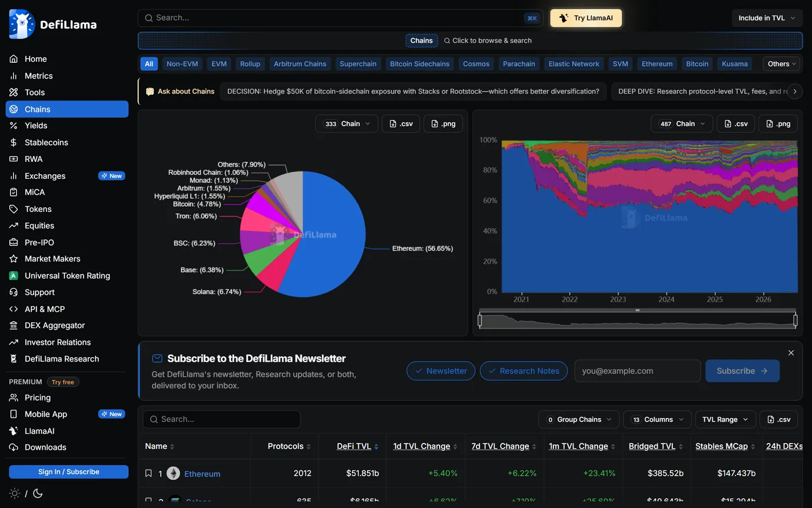Image resolution: width=812 pixels, height=508 pixels.
Task: Sort the table by 7d TVL Change
Action: (503, 446)
